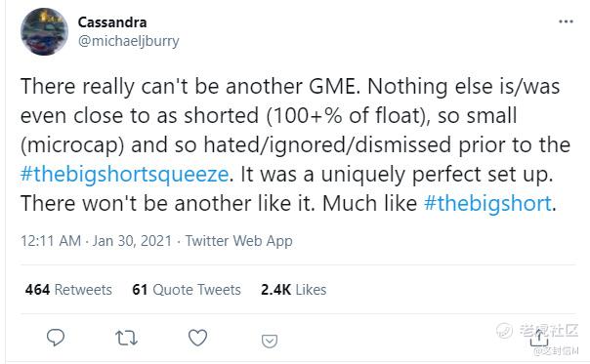Image resolution: width=590 pixels, height=364 pixels.
Task: Open the Twitter Web App source link
Action: tap(239, 241)
